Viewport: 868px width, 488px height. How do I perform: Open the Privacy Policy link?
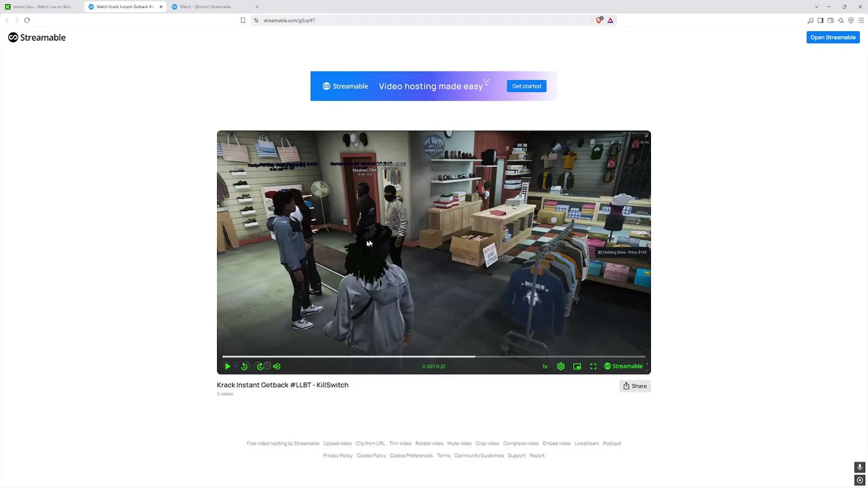tap(338, 456)
